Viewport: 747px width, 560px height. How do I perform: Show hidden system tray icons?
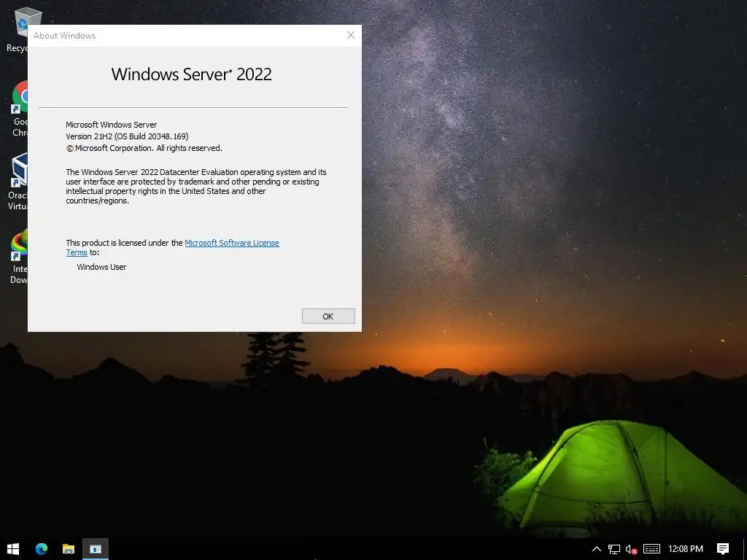[x=597, y=549]
